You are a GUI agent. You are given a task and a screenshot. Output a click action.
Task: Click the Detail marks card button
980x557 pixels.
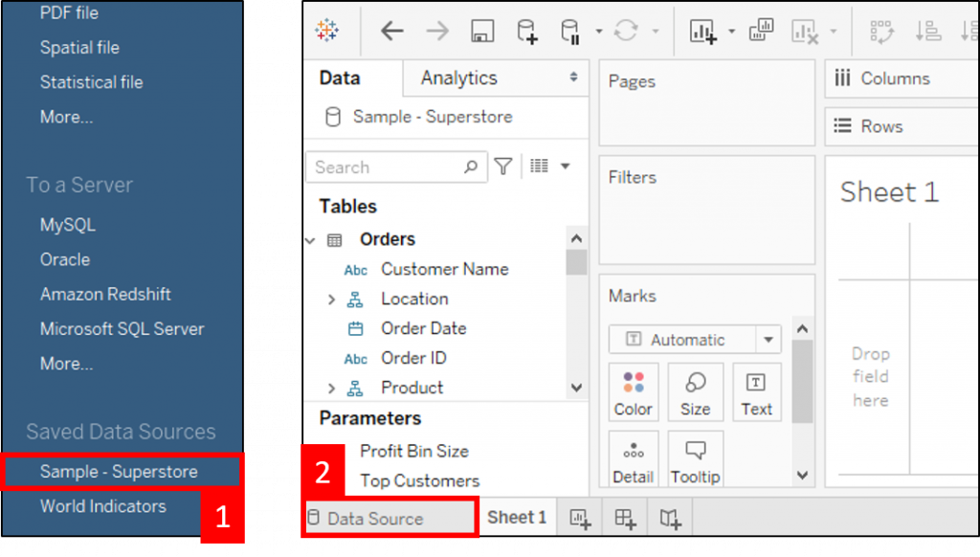[634, 459]
